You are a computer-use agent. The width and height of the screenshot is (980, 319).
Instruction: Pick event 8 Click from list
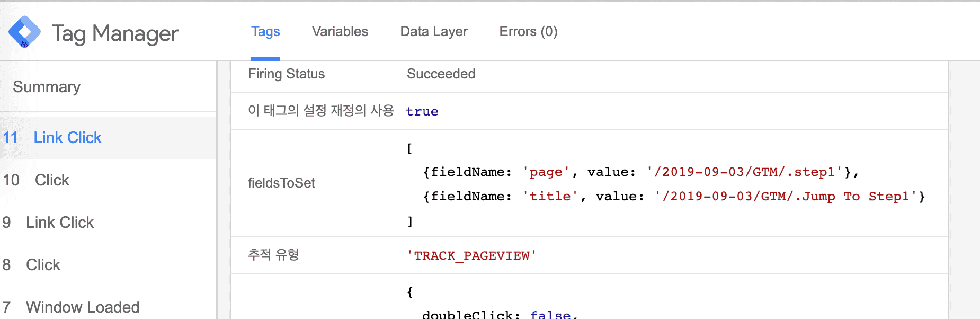(43, 265)
